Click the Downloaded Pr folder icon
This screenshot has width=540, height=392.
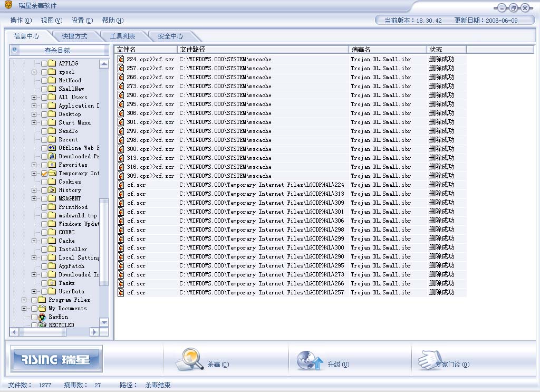point(52,156)
